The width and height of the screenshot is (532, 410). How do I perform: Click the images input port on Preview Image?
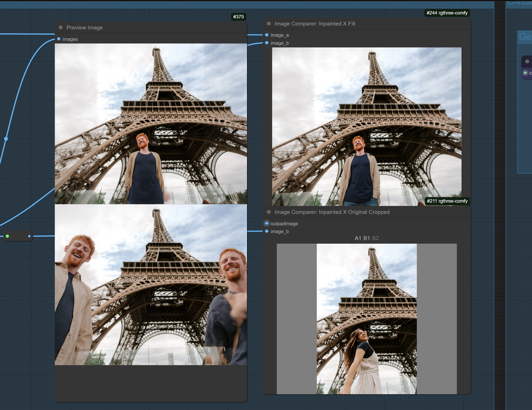59,39
